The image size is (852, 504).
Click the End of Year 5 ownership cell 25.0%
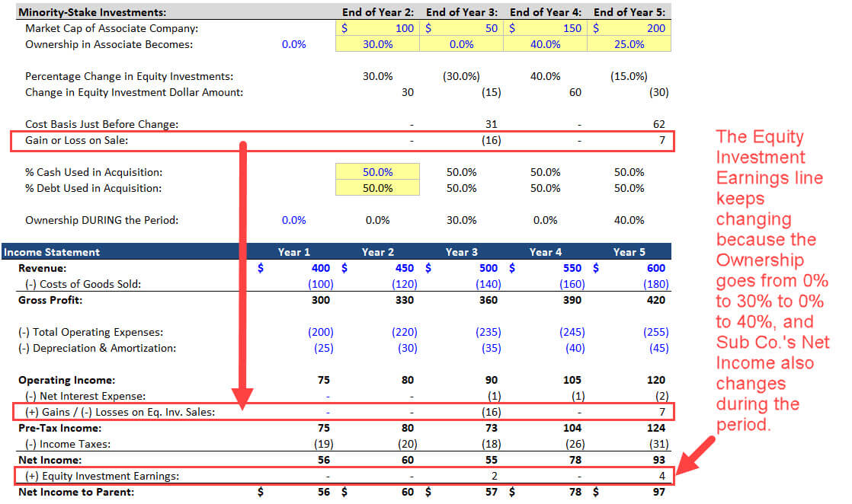[629, 44]
